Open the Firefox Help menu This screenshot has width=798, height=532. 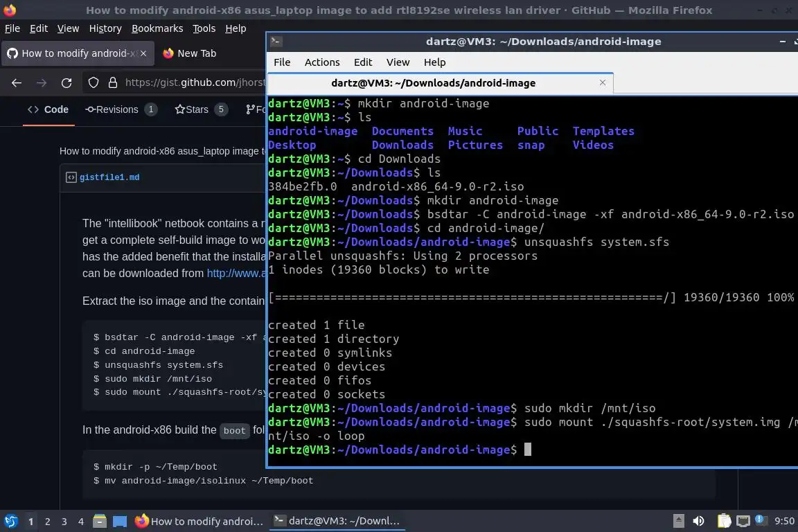click(236, 28)
